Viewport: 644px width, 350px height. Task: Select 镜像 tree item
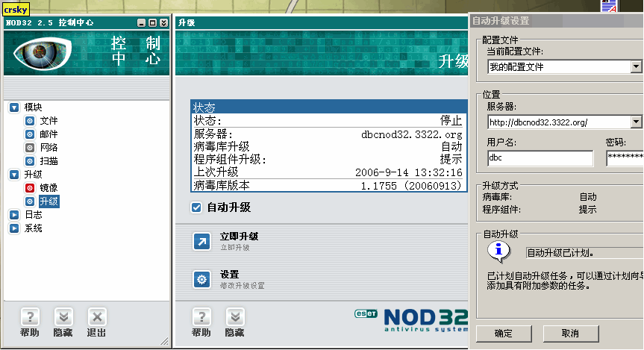[49, 188]
